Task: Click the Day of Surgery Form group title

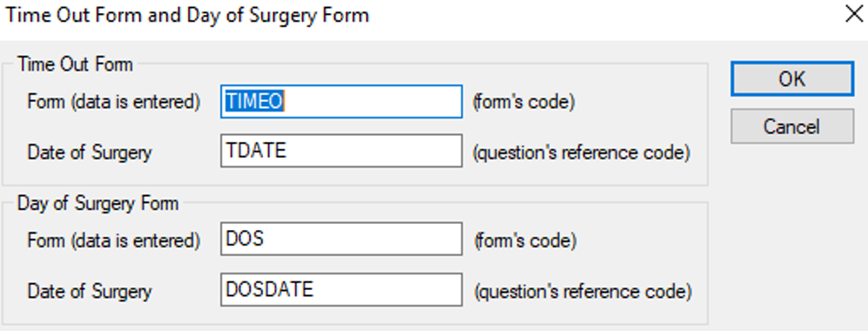Action: click(x=98, y=203)
